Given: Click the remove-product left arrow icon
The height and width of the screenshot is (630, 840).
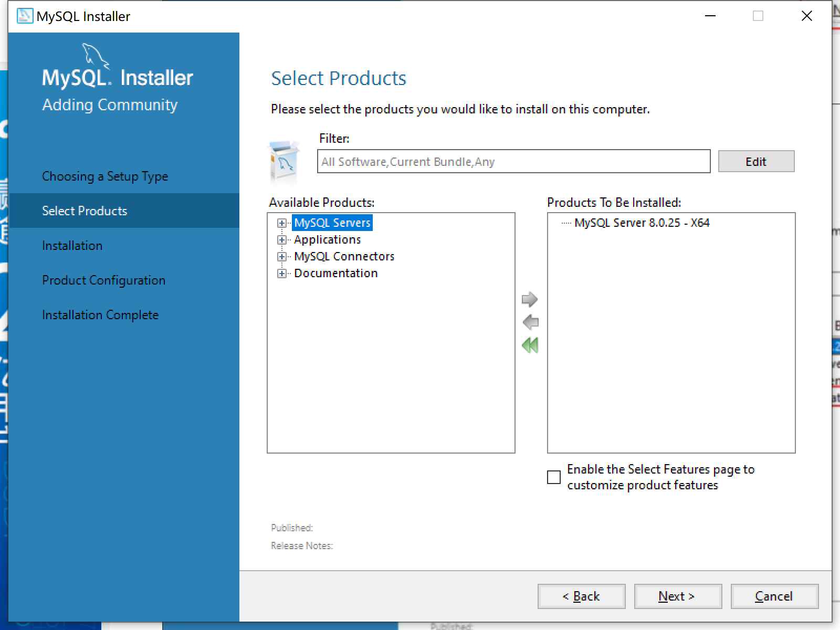Looking at the screenshot, I should [x=531, y=322].
